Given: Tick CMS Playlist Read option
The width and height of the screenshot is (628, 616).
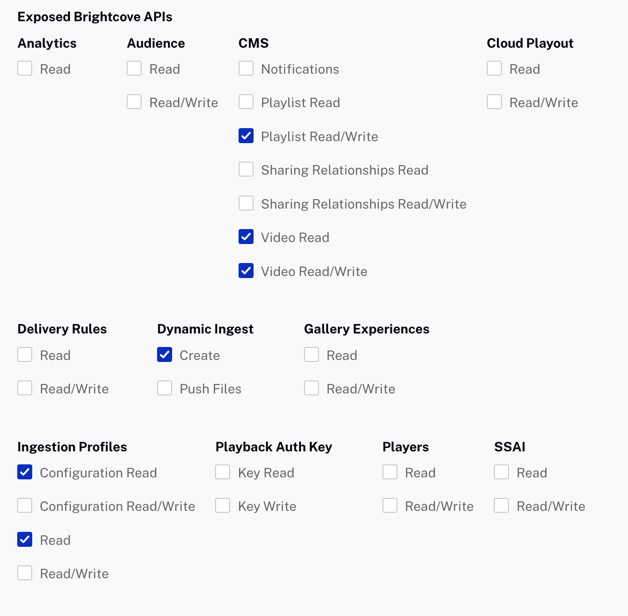Looking at the screenshot, I should [x=246, y=102].
